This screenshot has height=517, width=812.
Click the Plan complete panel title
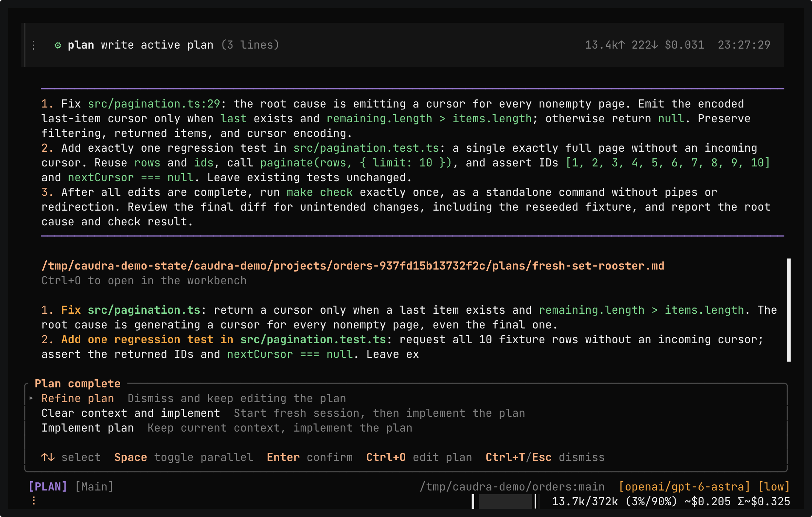[77, 384]
